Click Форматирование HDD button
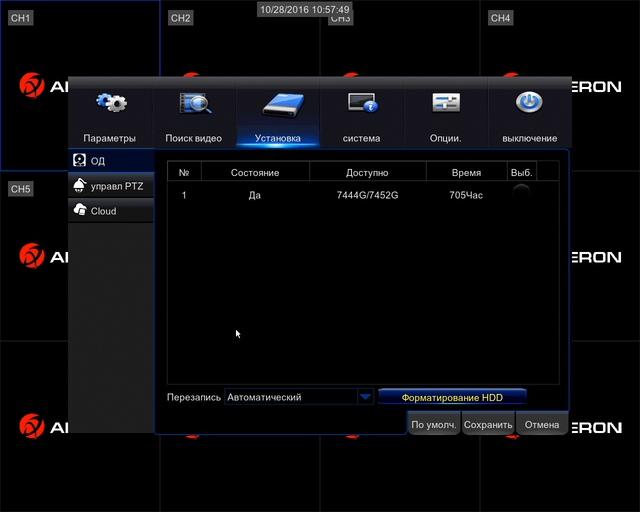 coord(452,397)
